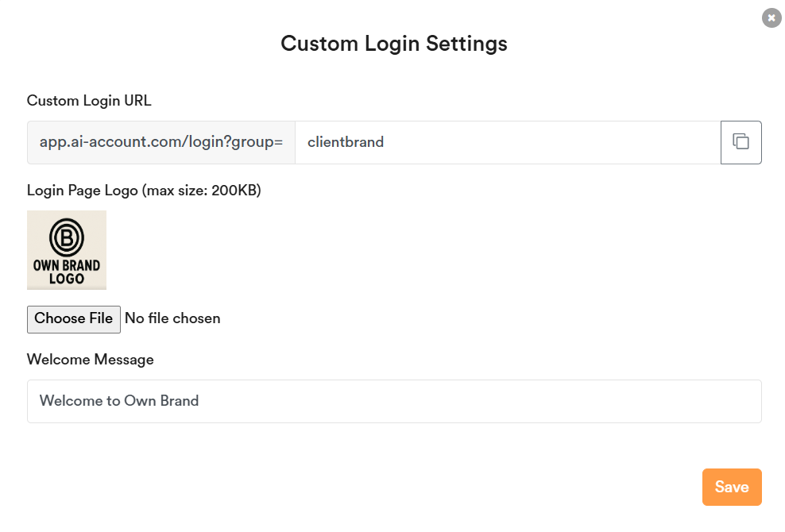Click inside the clientbrand URL suffix field
Screen dimensions: 785x532
pyautogui.click(x=477, y=142)
